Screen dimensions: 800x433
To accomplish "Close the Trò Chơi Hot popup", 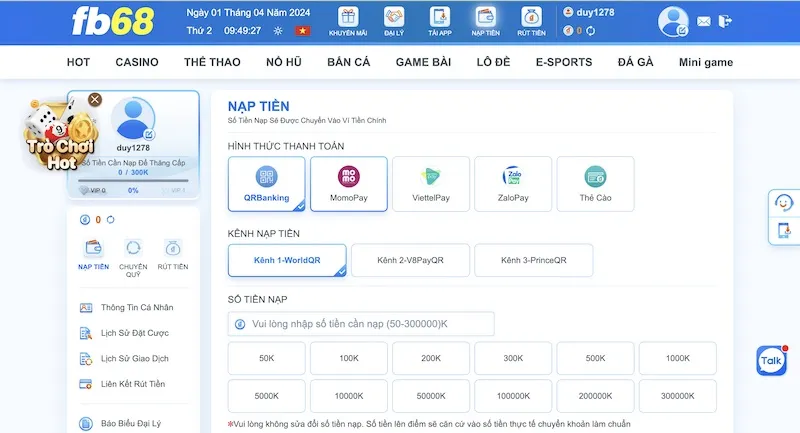I will pos(95,99).
